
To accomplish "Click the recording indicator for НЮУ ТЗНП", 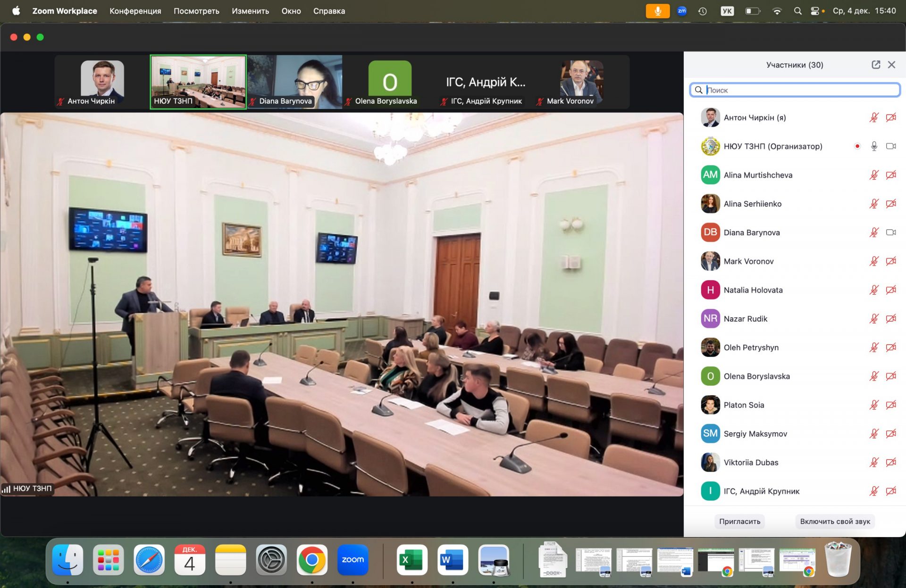I will tap(857, 146).
